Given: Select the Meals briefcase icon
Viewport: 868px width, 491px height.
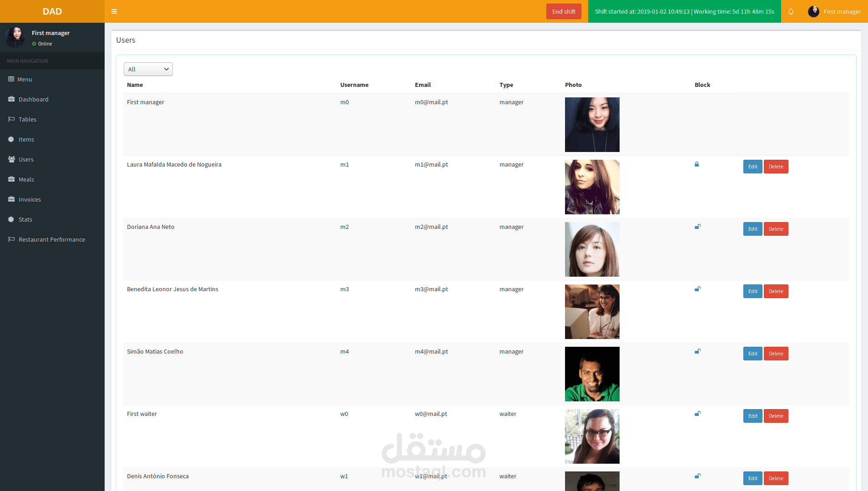Looking at the screenshot, I should point(11,179).
